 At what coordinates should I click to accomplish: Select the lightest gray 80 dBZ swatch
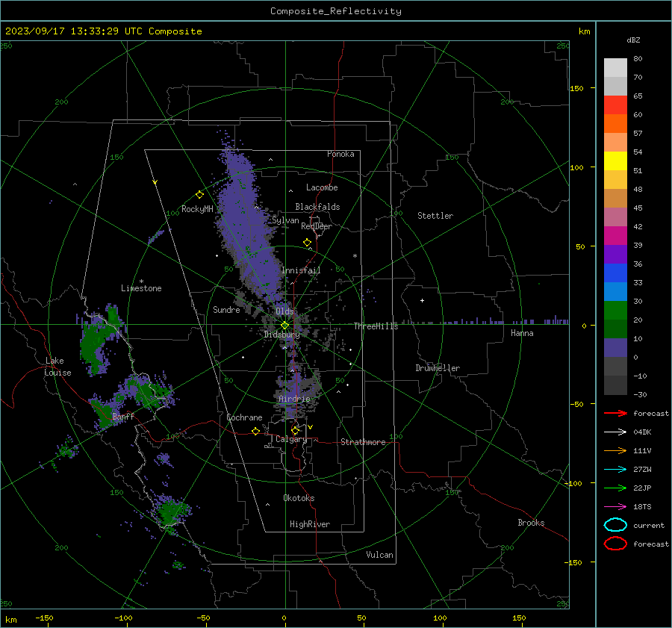click(x=615, y=68)
